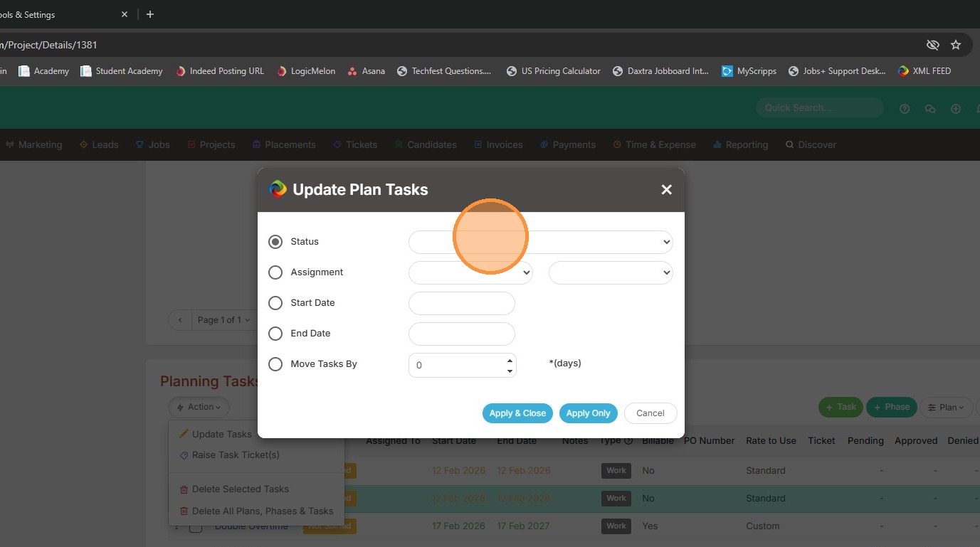Open the Tickets navigation tab

tap(355, 144)
